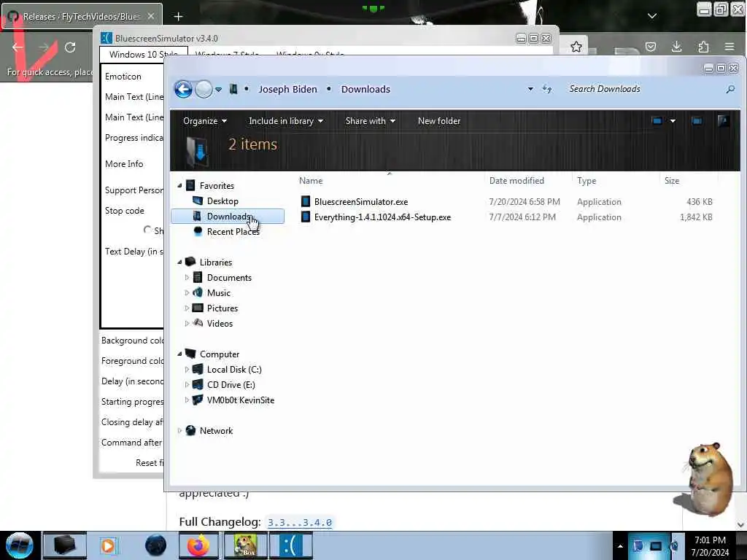The width and height of the screenshot is (747, 560).
Task: Open the recent locations dropdown arrow
Action: tap(218, 90)
